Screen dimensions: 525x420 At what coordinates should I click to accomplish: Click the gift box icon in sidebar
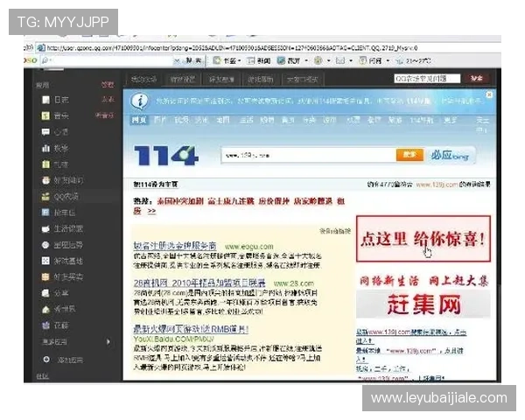coord(45,164)
